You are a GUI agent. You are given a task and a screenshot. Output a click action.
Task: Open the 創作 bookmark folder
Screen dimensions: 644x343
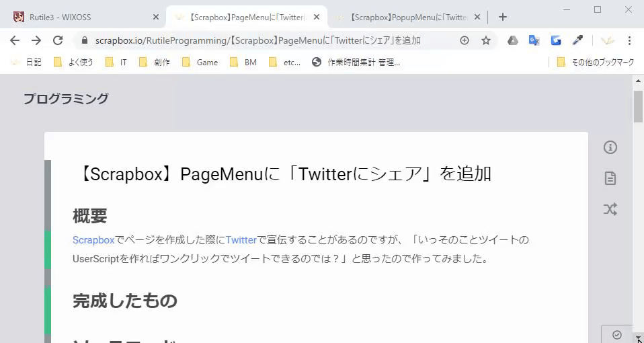coord(155,63)
